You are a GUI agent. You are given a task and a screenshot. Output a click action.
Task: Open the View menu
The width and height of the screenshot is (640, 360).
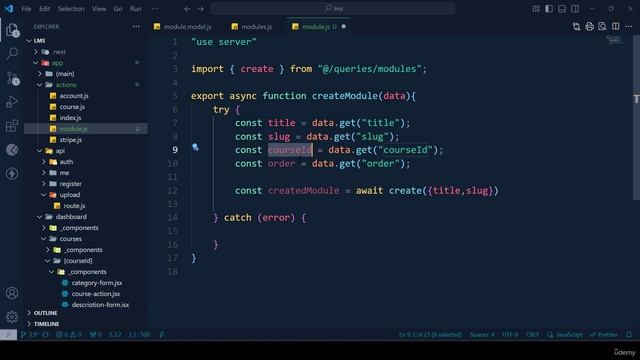point(99,9)
